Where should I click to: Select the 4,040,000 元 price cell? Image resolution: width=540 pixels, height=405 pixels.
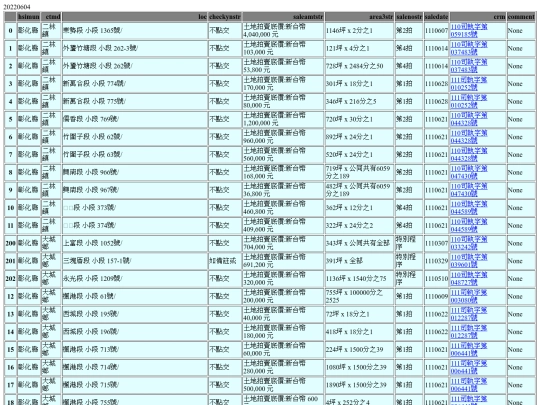click(283, 30)
